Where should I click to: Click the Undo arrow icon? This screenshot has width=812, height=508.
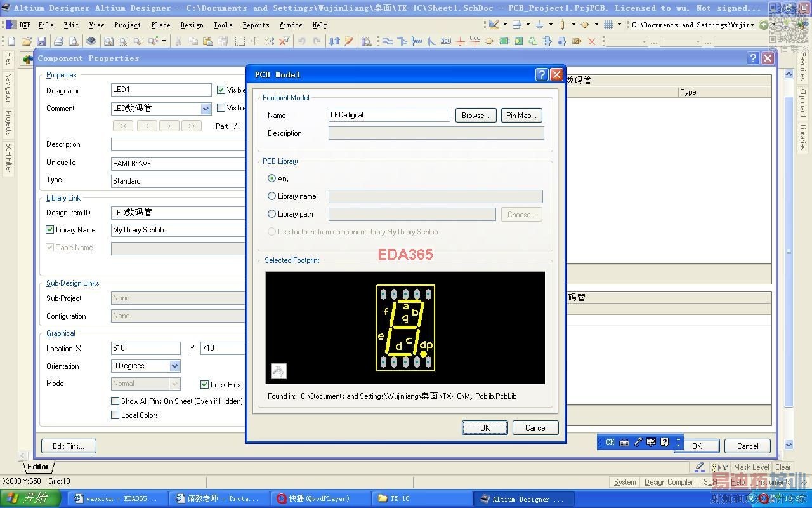(301, 41)
